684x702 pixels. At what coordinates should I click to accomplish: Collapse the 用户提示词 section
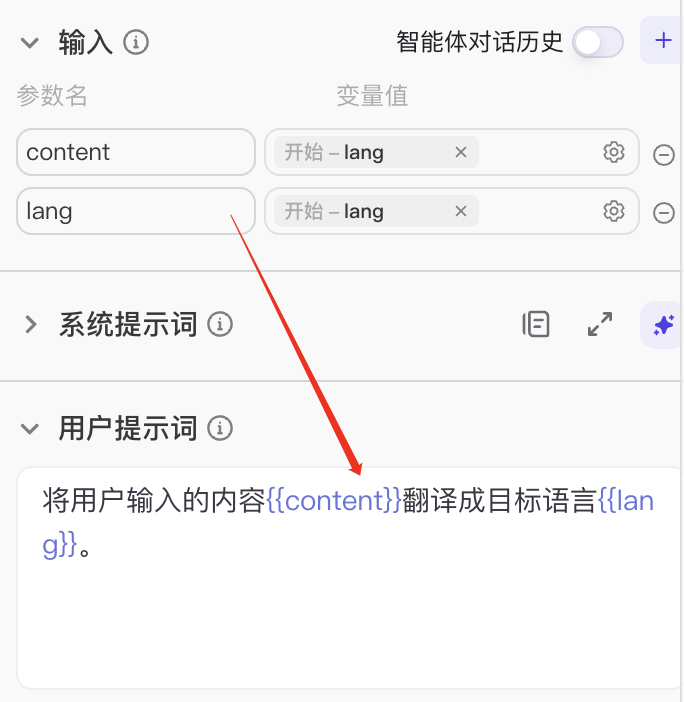(x=30, y=428)
